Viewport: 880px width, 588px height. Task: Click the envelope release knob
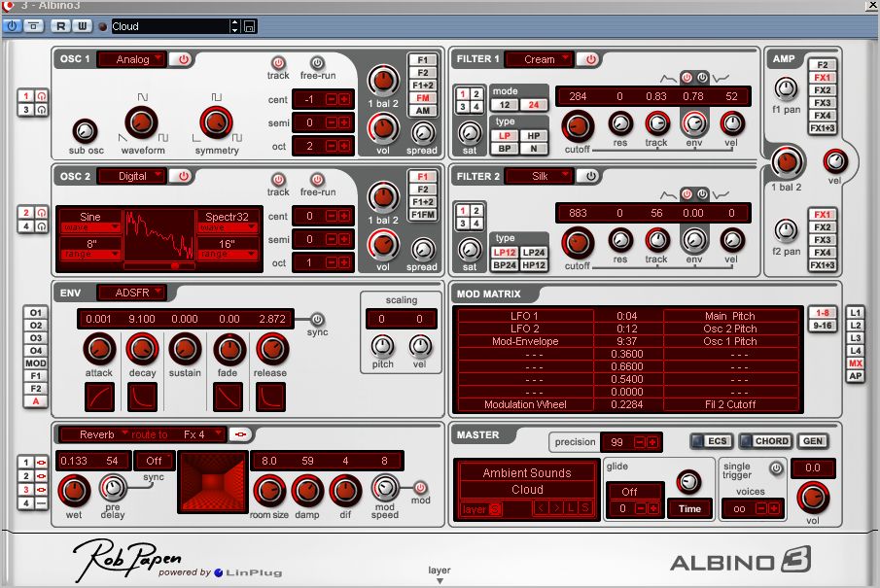pyautogui.click(x=271, y=349)
